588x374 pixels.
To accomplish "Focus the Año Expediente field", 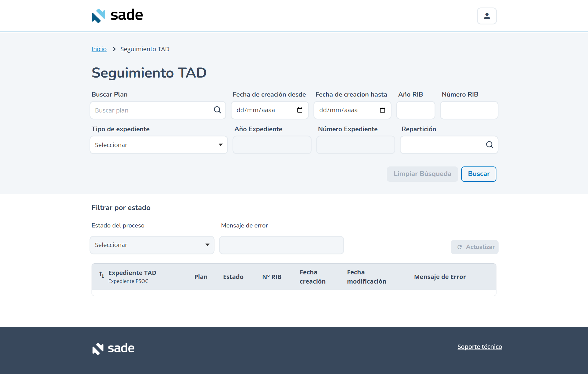I will (272, 145).
